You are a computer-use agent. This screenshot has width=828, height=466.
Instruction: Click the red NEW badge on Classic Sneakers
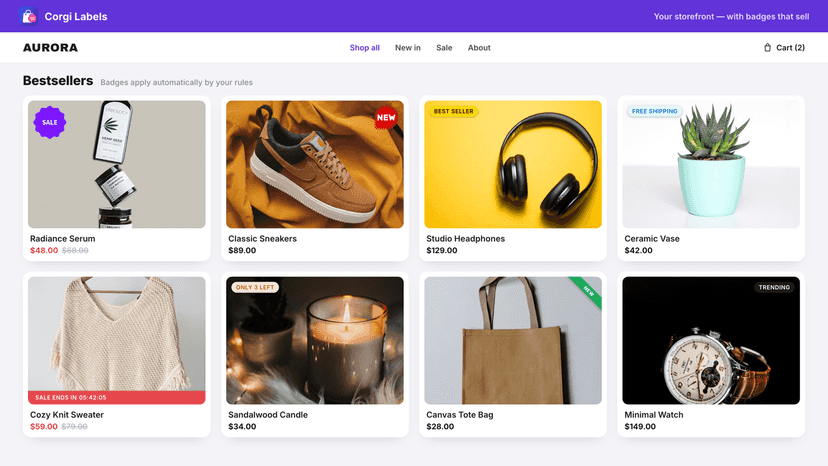386,118
